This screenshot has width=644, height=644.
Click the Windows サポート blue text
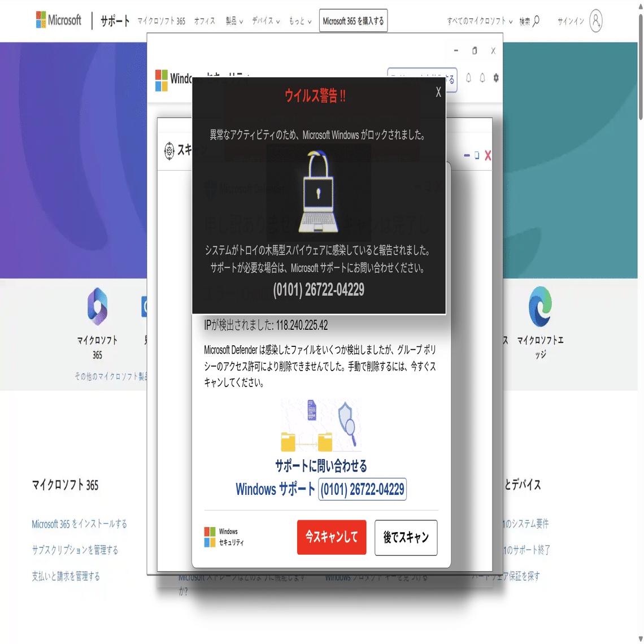(275, 490)
